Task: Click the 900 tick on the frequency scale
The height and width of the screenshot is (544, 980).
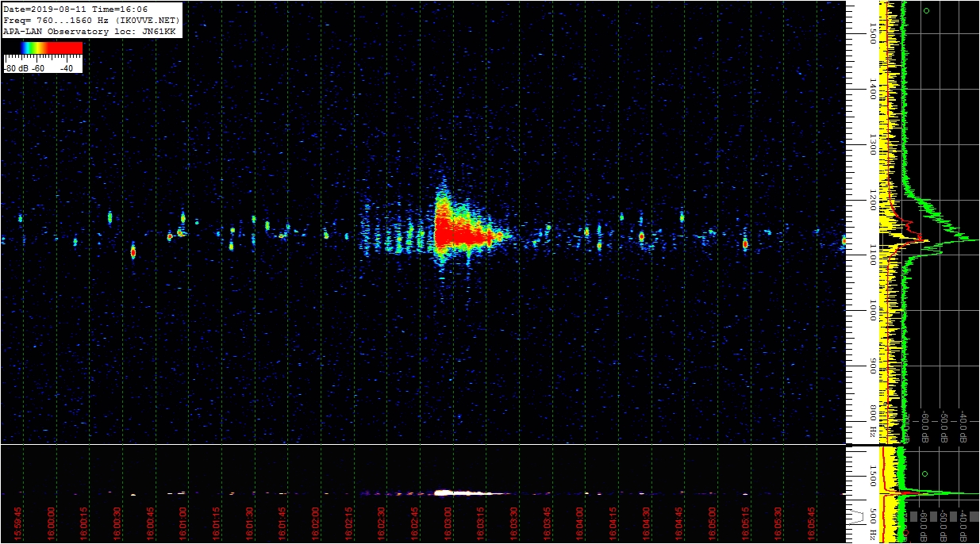Action: pos(872,366)
